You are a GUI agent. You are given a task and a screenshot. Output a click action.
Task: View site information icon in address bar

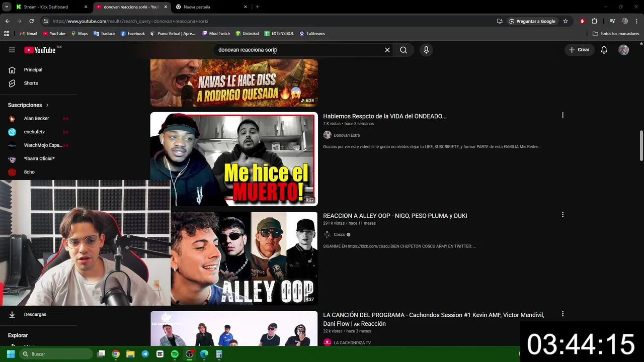coord(46,21)
